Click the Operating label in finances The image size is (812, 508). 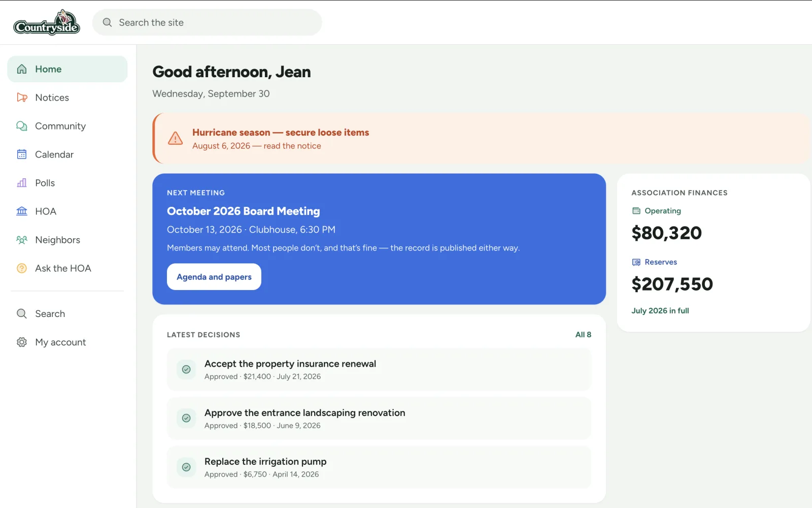[x=663, y=211]
